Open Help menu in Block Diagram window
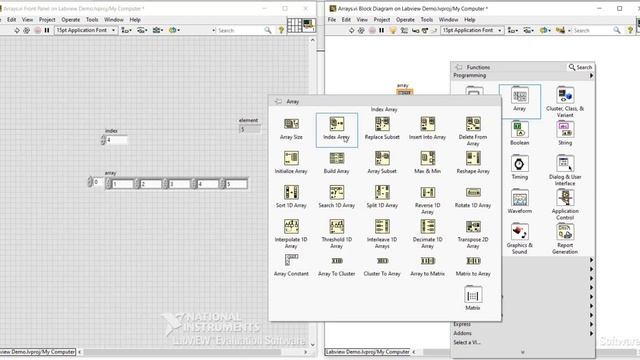640x360 pixels. [x=469, y=20]
